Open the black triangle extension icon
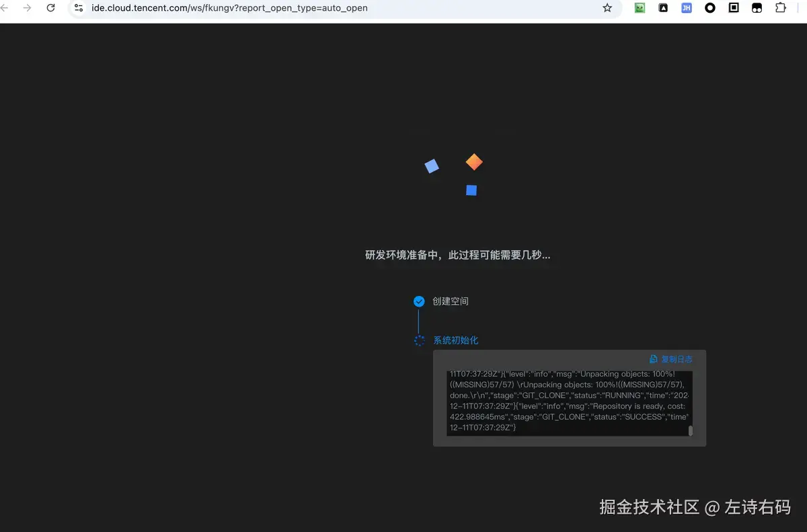Image resolution: width=807 pixels, height=532 pixels. pyautogui.click(x=663, y=8)
